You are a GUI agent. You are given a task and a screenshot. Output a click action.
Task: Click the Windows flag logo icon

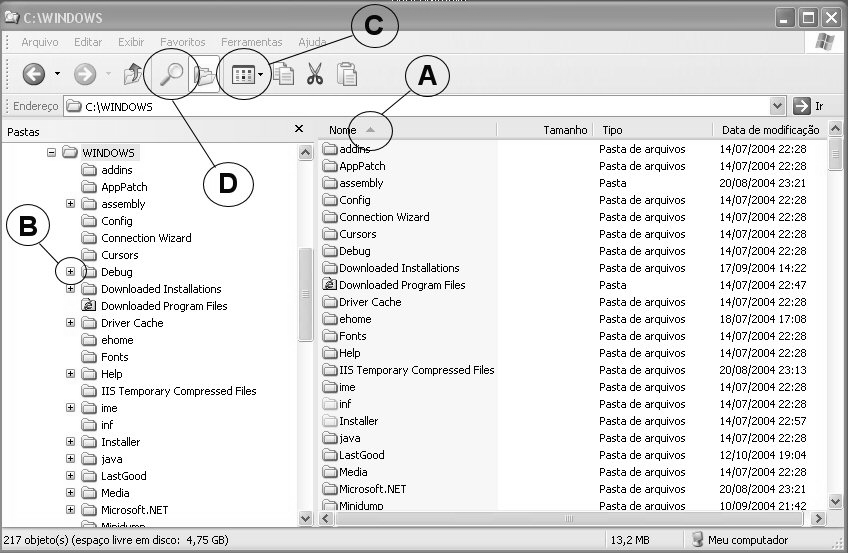pyautogui.click(x=824, y=42)
